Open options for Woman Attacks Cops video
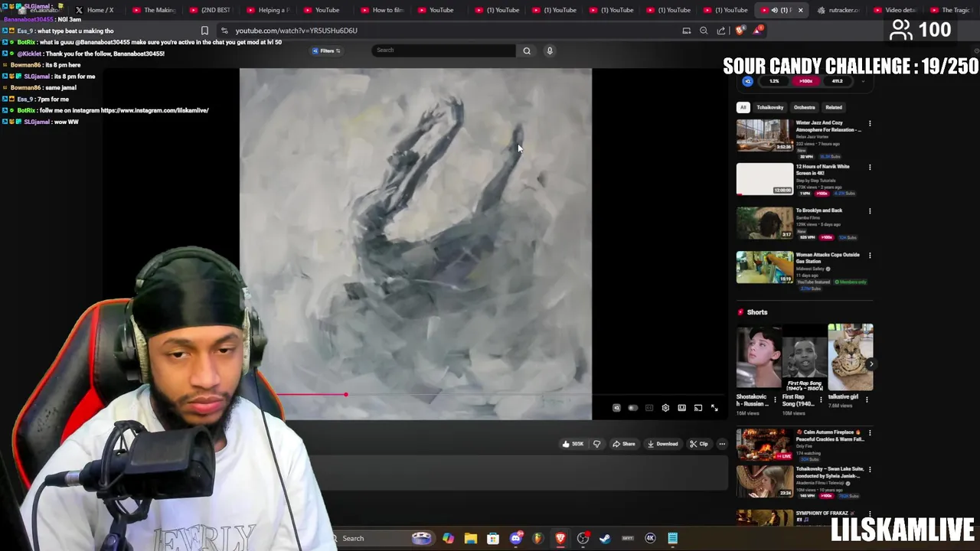Image resolution: width=980 pixels, height=551 pixels. (x=870, y=255)
